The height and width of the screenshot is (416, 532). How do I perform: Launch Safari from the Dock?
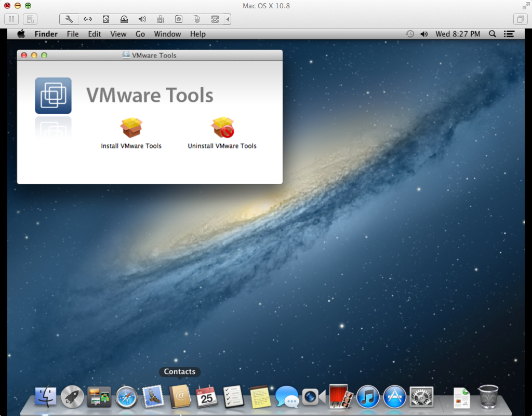(x=126, y=397)
